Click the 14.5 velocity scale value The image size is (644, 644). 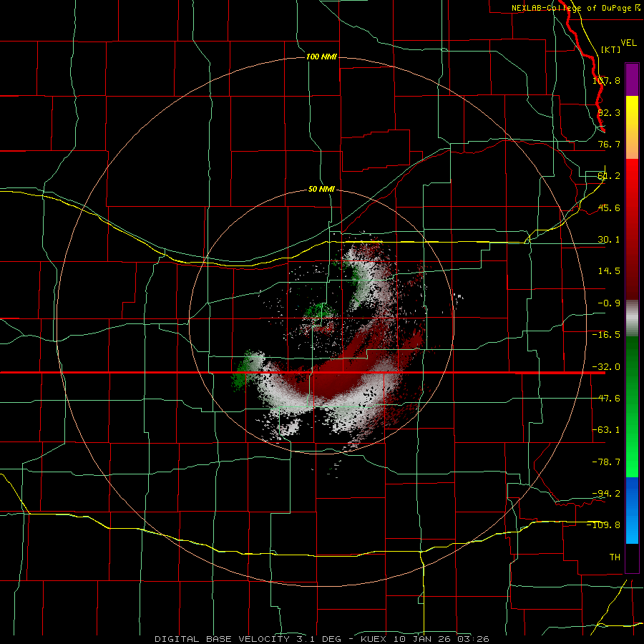click(x=609, y=271)
